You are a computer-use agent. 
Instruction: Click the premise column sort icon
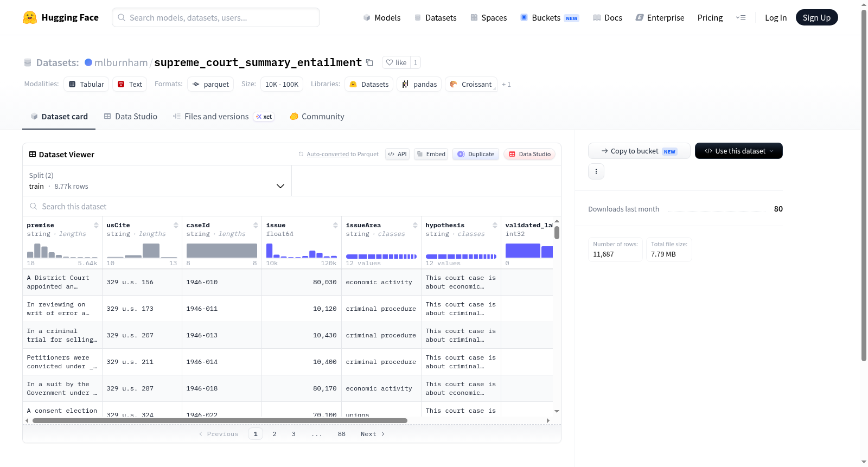[96, 225]
